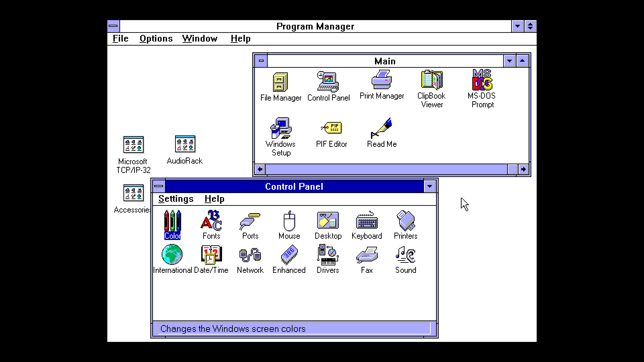The height and width of the screenshot is (362, 644).
Task: Open Program Manager control menu box
Action: pos(114,26)
